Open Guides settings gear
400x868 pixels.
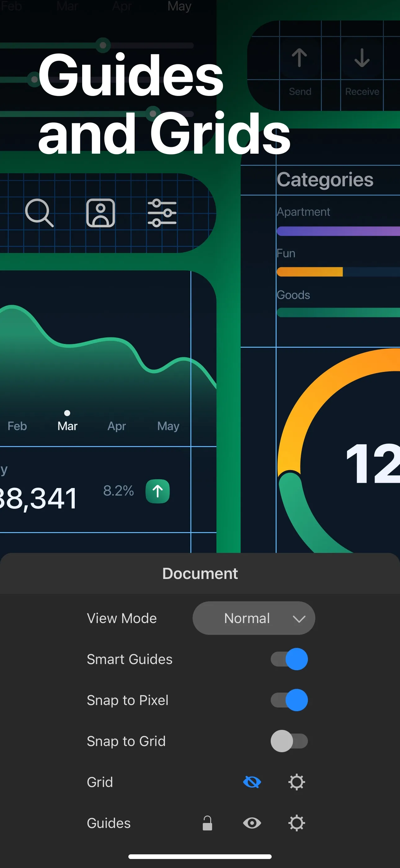(x=297, y=823)
